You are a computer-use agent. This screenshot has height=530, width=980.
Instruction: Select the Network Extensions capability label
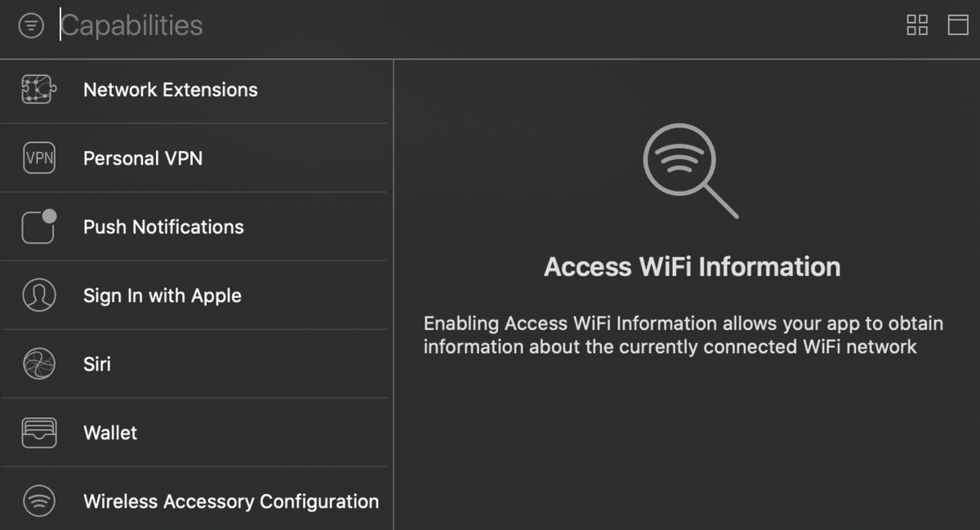[x=170, y=90]
